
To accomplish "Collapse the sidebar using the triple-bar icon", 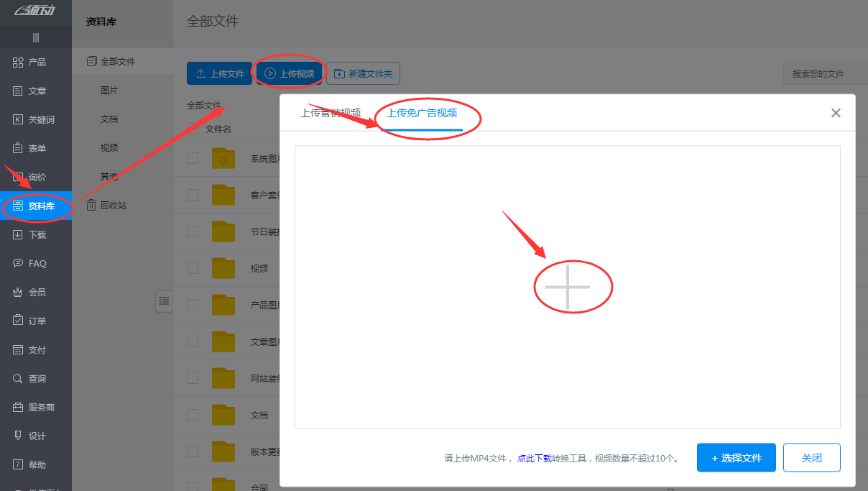I will coord(35,37).
